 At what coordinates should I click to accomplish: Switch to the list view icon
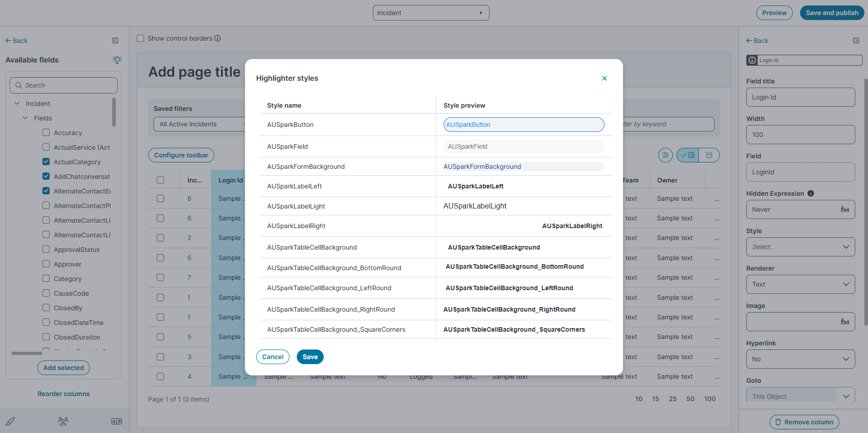point(687,155)
